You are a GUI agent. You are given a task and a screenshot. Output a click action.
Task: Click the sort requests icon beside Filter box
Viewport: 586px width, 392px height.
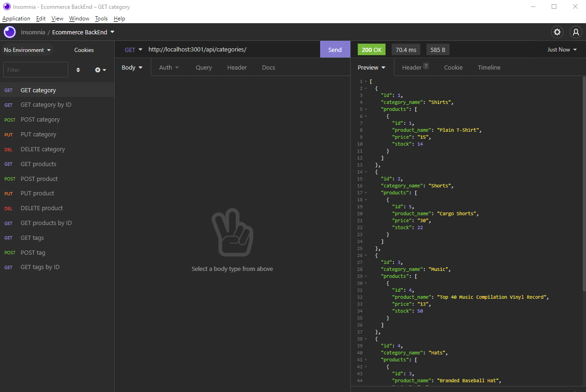(x=78, y=70)
